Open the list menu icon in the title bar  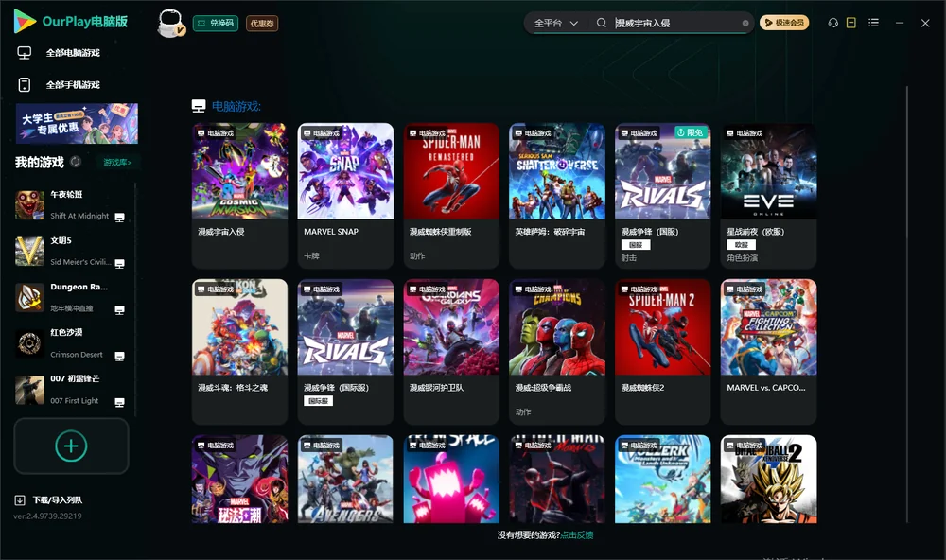point(873,23)
